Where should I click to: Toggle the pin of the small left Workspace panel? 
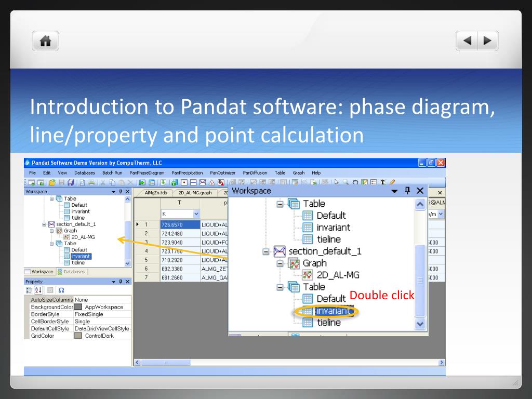coord(121,192)
